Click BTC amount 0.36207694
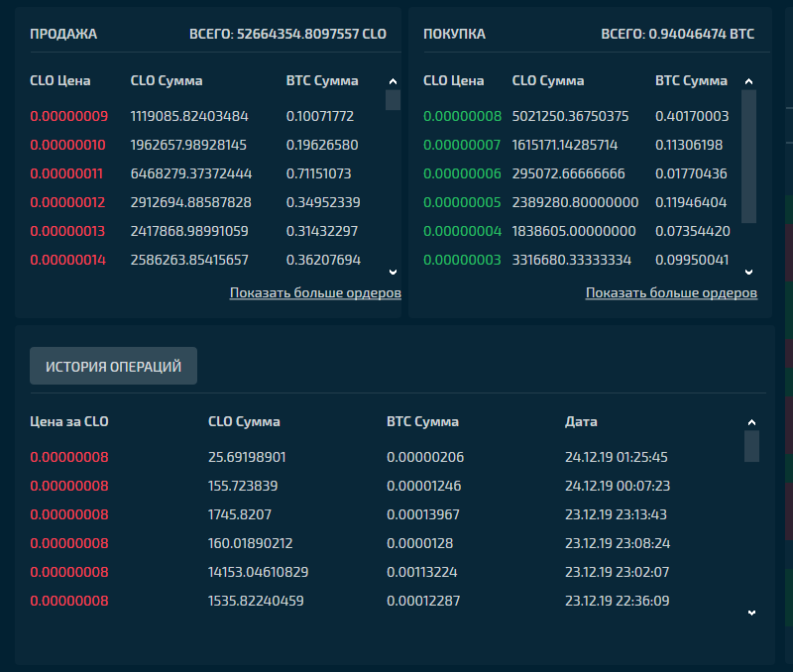Screen dimensions: 793x672 coord(324,260)
